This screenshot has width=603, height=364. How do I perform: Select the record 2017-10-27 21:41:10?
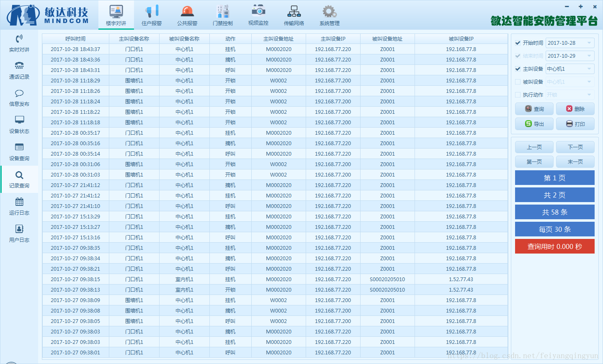coord(275,206)
